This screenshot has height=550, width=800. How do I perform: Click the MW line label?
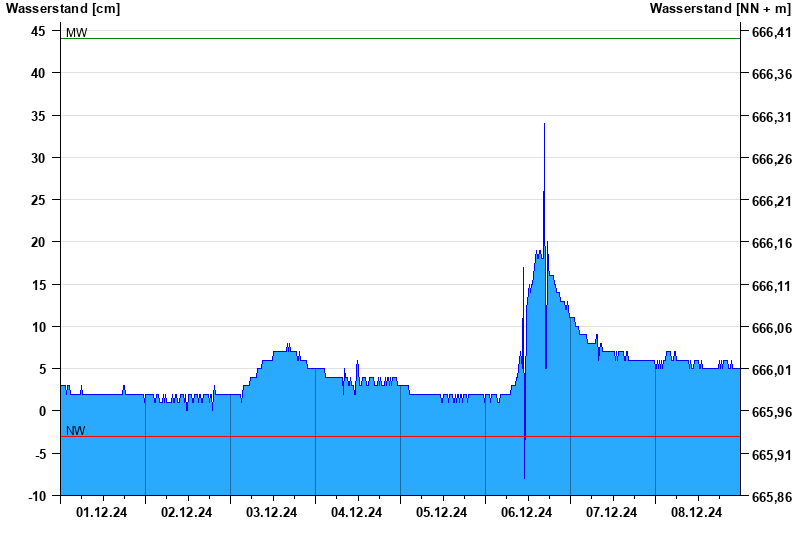coord(77,33)
